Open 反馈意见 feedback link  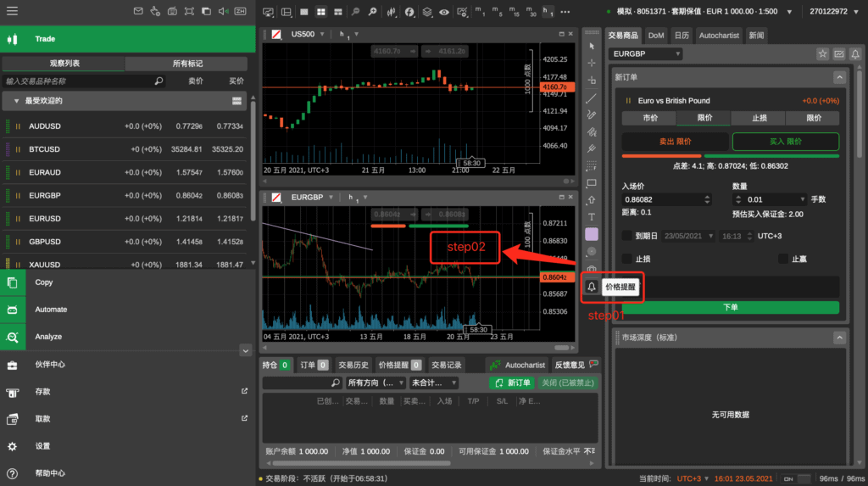tap(576, 366)
